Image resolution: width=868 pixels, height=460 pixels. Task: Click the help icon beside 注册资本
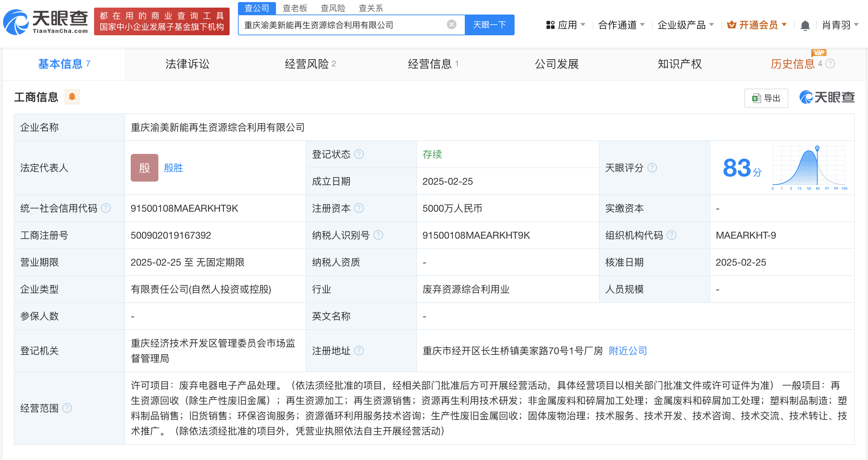[x=360, y=208]
